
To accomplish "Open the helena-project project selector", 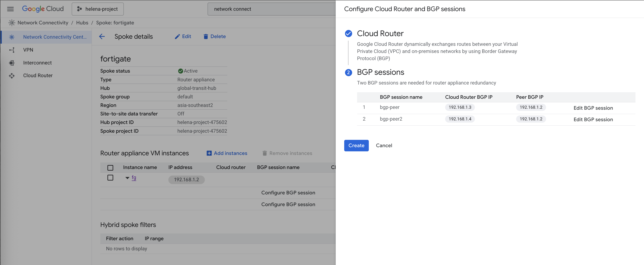I will tap(98, 9).
